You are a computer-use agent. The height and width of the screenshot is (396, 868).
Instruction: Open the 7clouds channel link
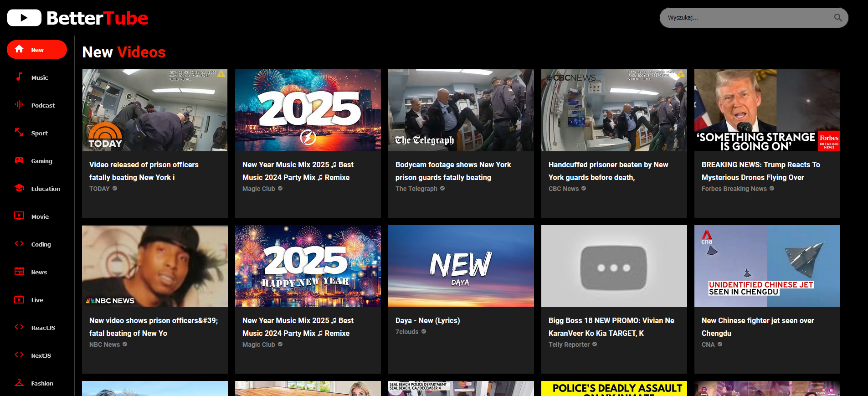click(x=407, y=332)
